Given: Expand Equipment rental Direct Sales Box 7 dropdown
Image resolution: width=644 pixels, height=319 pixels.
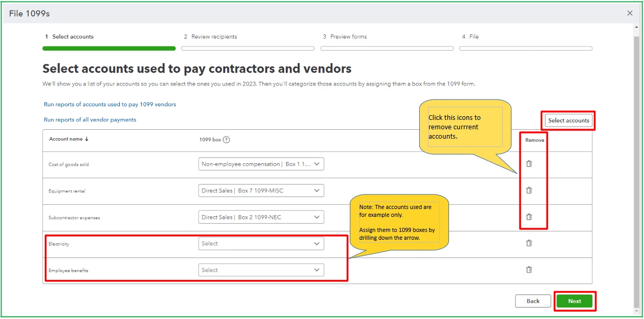Looking at the screenshot, I should [x=261, y=190].
